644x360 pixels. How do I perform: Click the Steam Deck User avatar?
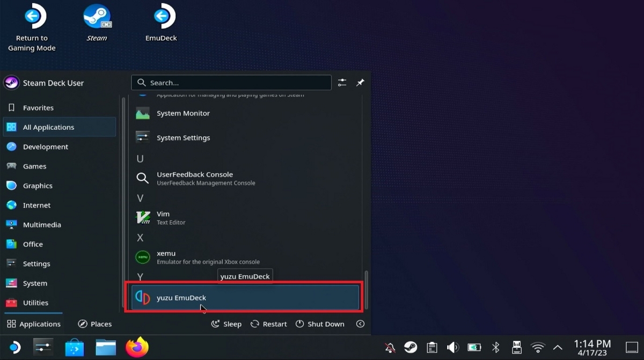(11, 83)
